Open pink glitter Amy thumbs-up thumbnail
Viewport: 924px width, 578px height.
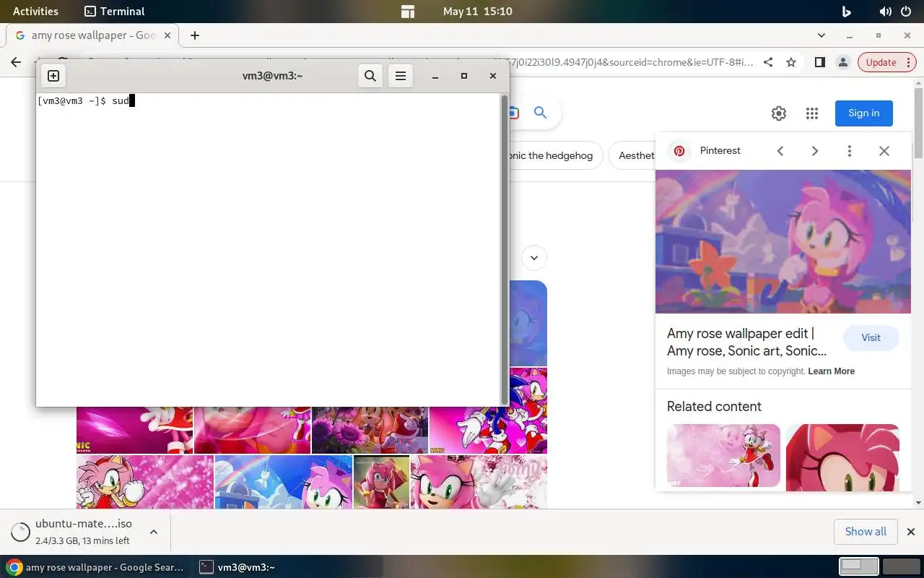pyautogui.click(x=145, y=482)
